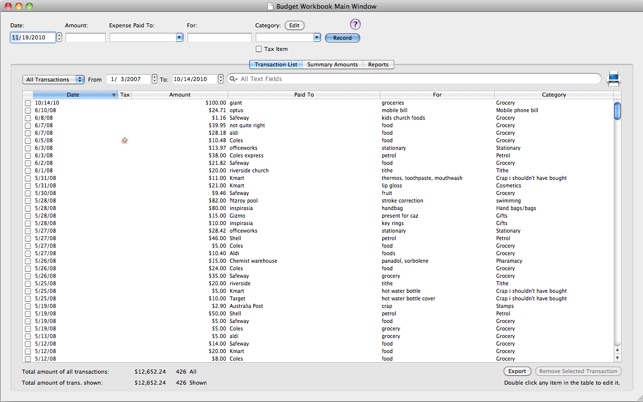Switch to the Summary Amounts tab

333,64
